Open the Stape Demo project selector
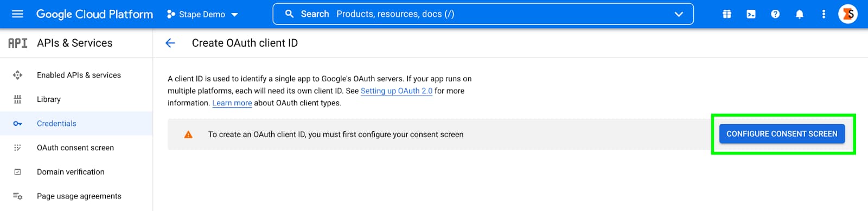 click(202, 14)
